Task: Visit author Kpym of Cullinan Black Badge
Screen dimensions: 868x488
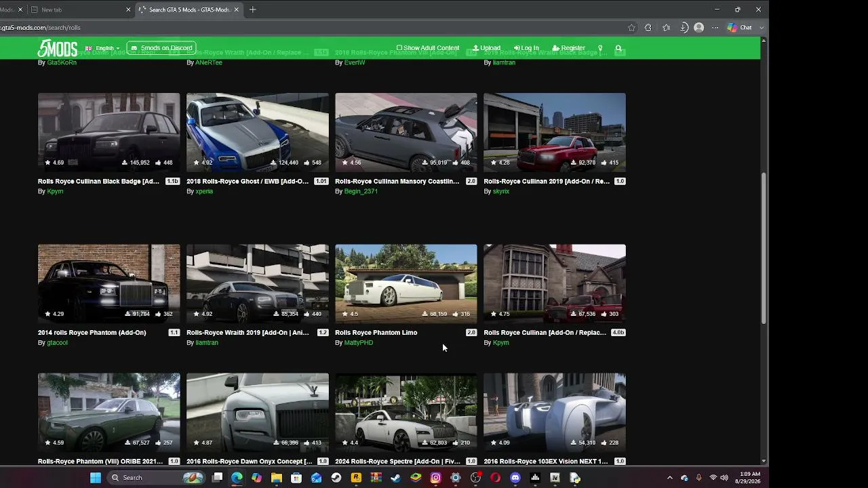Action: (x=55, y=191)
